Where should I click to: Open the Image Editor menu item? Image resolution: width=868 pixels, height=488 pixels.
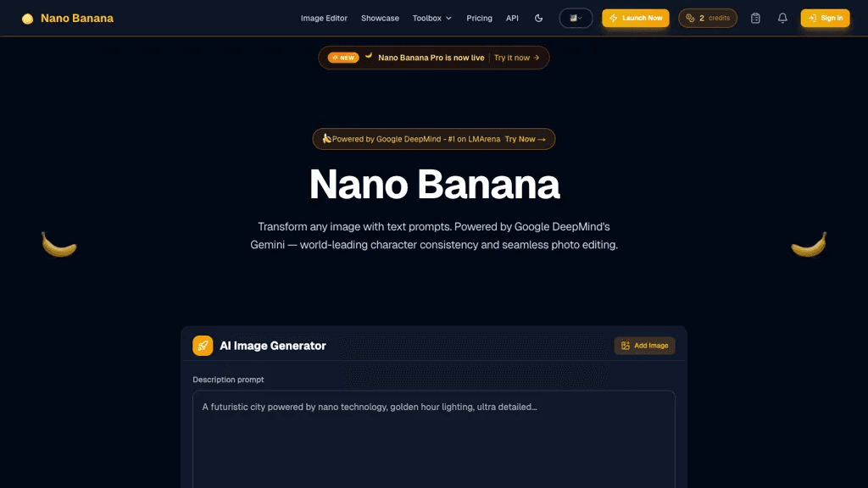click(x=324, y=19)
